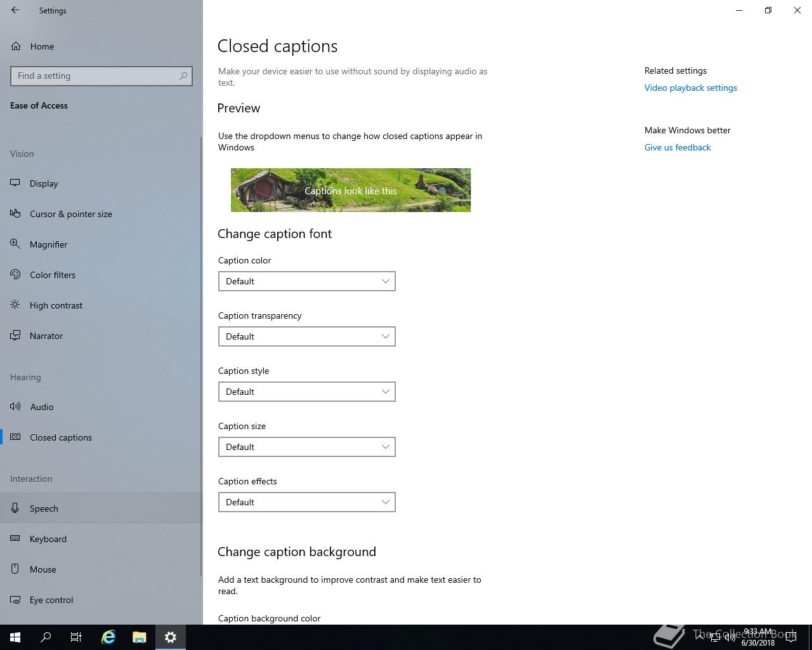This screenshot has width=812, height=650.
Task: Select the Color filters label
Action: pyautogui.click(x=53, y=275)
